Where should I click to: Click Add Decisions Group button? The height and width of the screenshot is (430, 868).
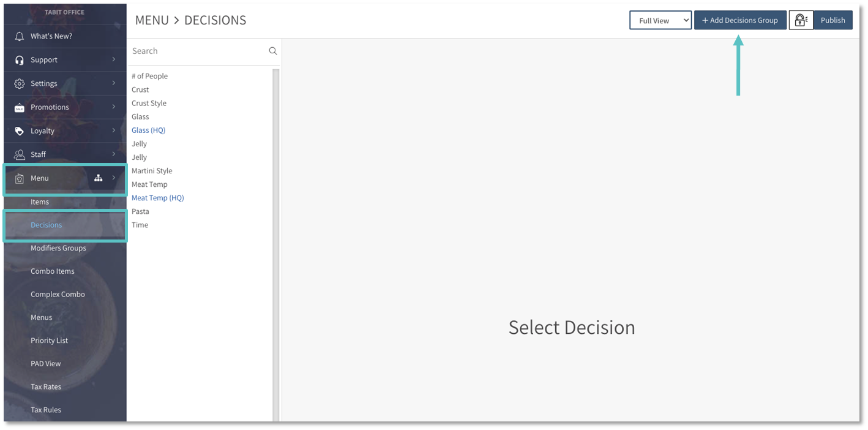coord(739,20)
